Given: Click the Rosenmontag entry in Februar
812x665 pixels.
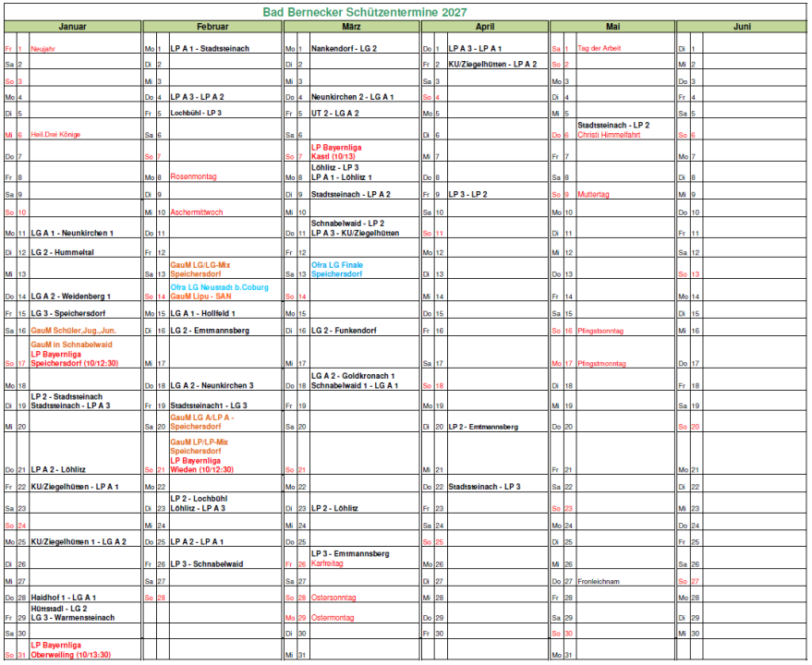Looking at the screenshot, I should point(193,176).
